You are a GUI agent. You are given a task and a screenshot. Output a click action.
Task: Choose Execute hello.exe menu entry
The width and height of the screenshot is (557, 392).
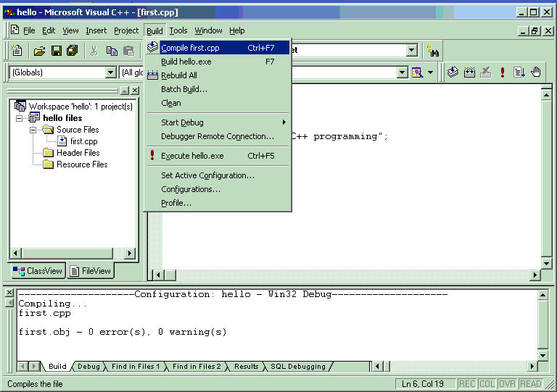click(218, 156)
